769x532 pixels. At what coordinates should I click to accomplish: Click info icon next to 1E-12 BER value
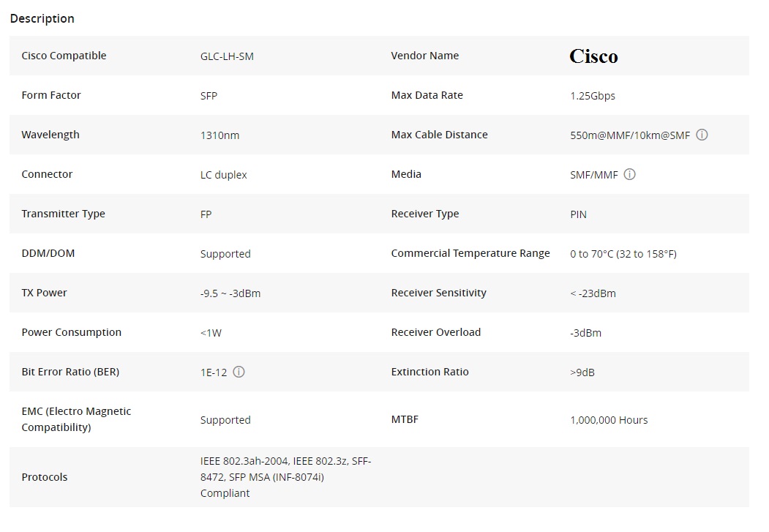239,372
